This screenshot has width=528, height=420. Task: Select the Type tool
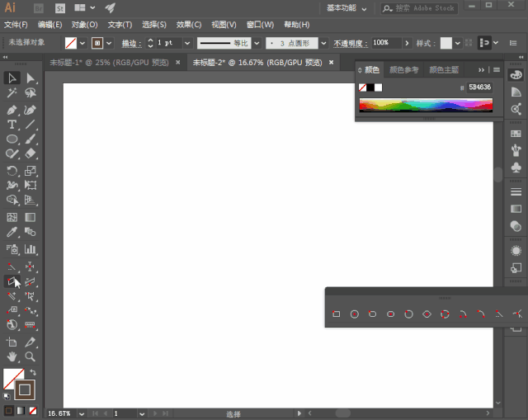12,125
